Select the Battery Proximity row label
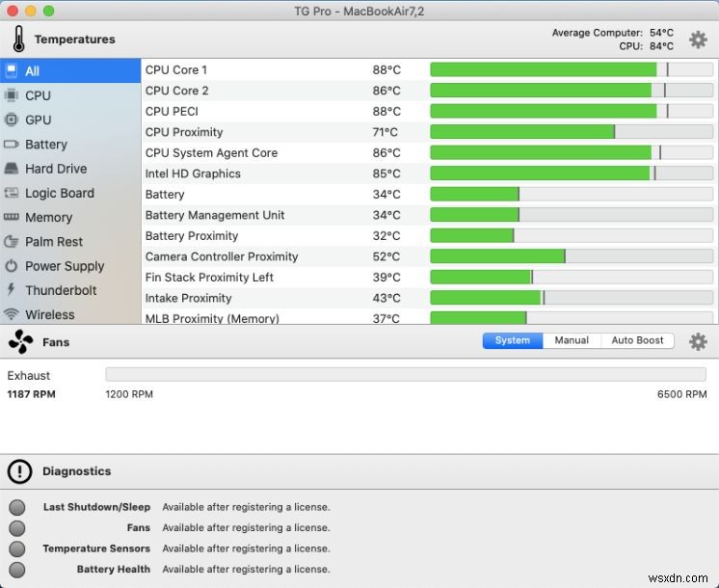Image resolution: width=719 pixels, height=588 pixels. tap(192, 236)
